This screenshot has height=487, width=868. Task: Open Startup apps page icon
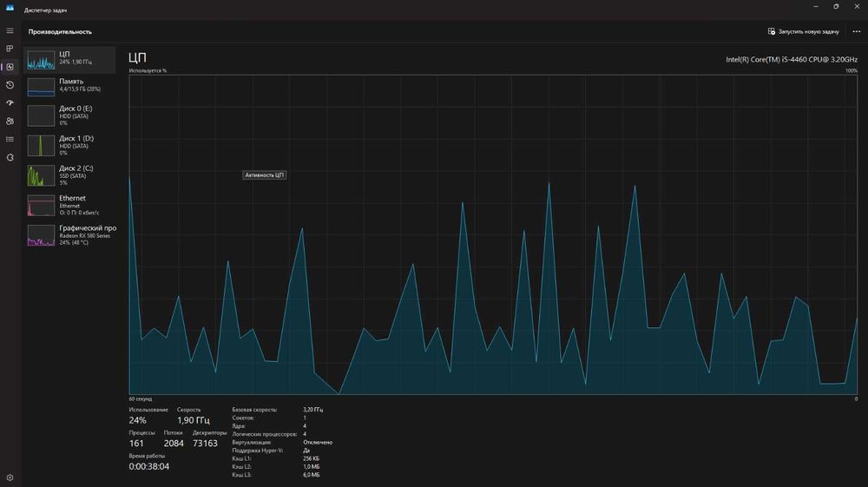(x=10, y=103)
